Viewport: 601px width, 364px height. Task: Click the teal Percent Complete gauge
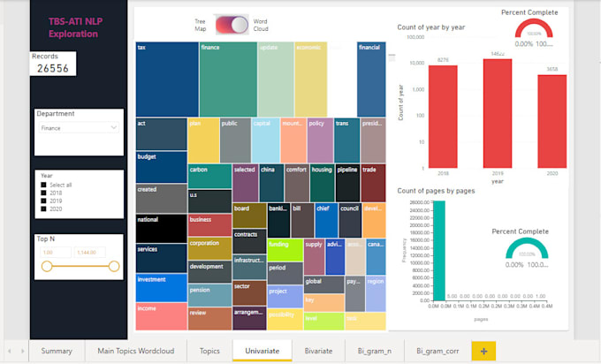(527, 248)
